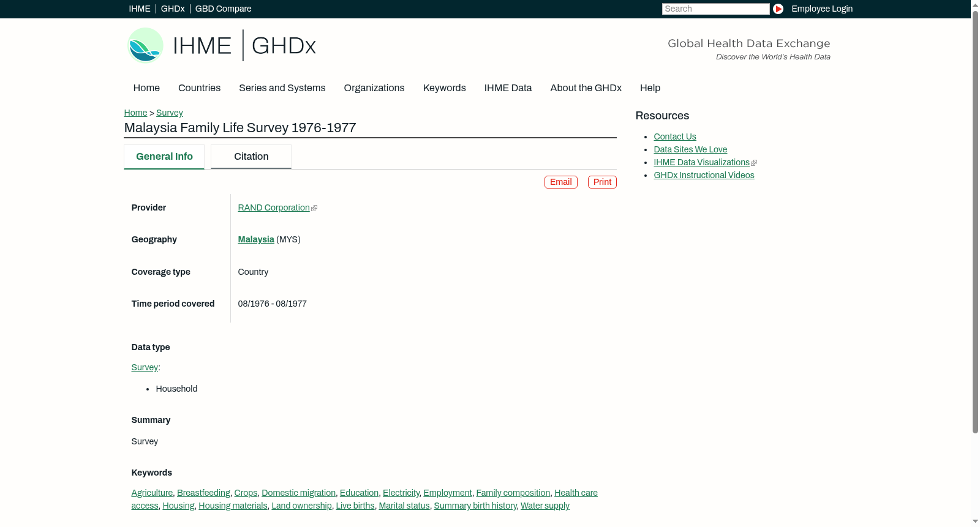Click the red search submit arrow icon
Viewport: 980px width, 527px height.
pos(778,9)
